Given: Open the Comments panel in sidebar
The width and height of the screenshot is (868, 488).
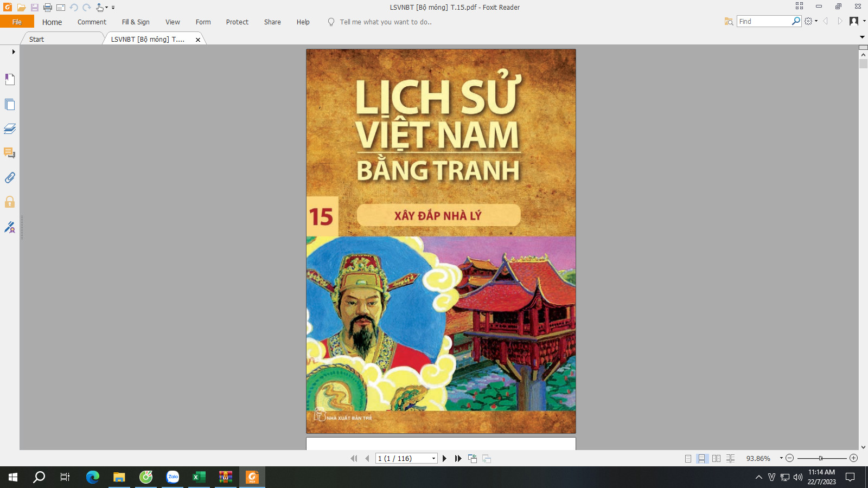Looking at the screenshot, I should 10,153.
